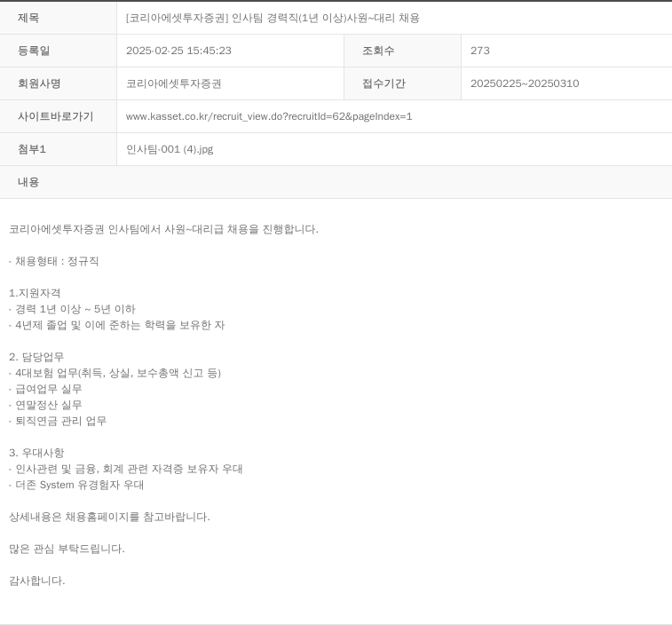This screenshot has height=625, width=672.
Task: Click the heading 3. 우대사항
Action: pos(36,453)
